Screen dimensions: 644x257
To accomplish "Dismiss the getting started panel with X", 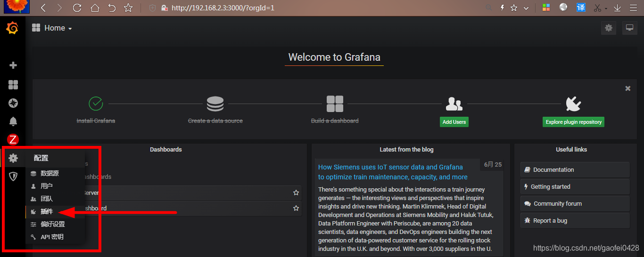I will 628,88.
